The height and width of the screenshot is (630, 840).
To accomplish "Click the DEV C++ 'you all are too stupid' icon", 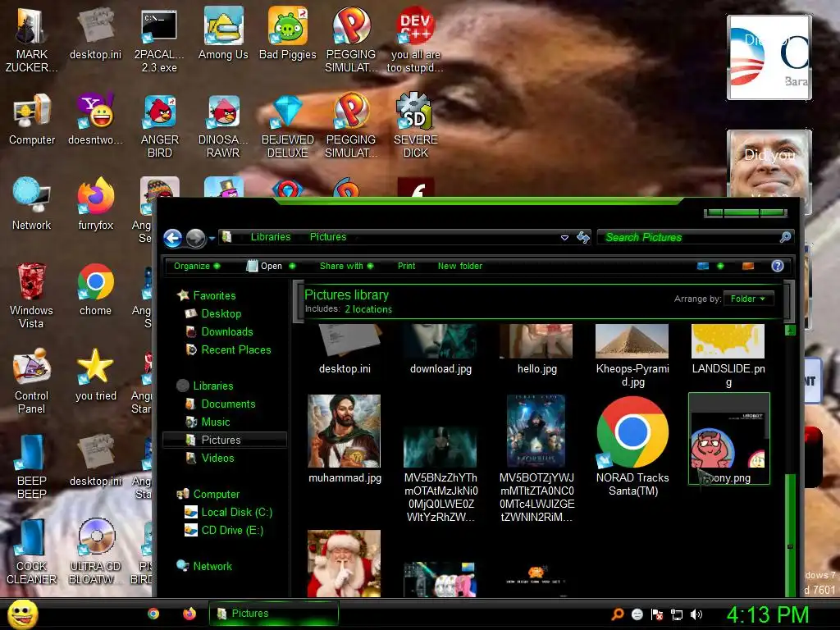I will coord(415,40).
